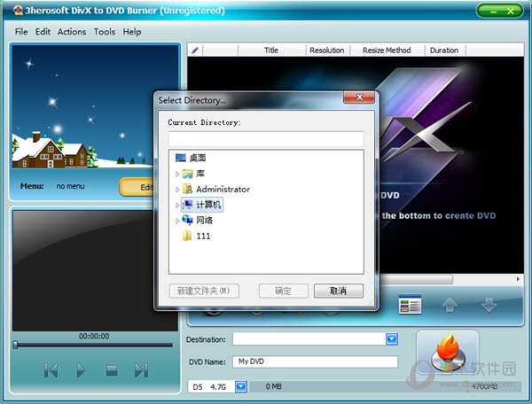Click the Current Directory input field
This screenshot has height=404, width=532.
(266, 139)
